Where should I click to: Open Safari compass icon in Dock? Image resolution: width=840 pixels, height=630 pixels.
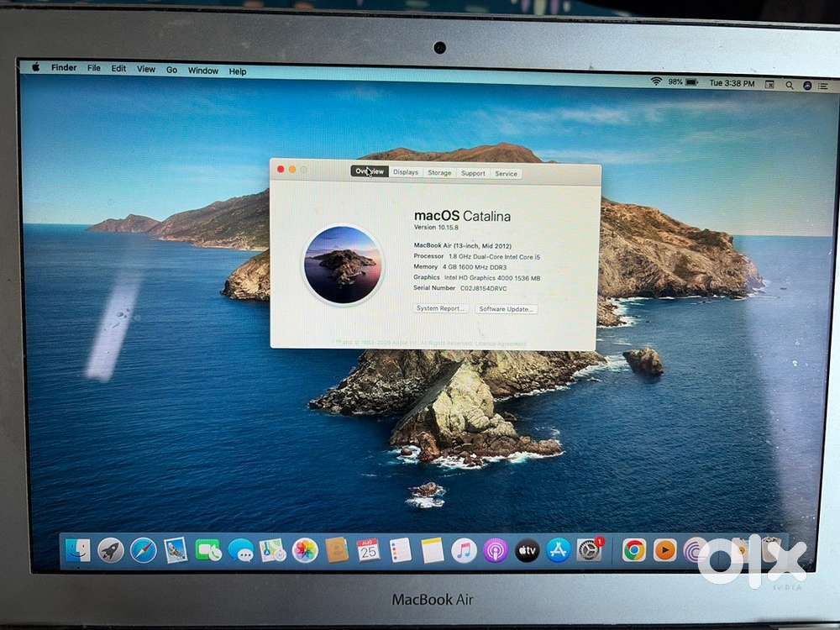[143, 550]
